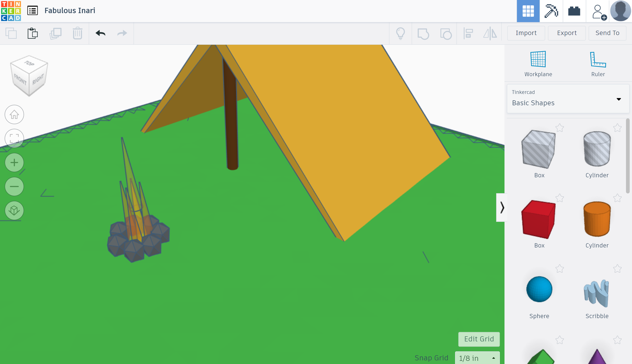Select the Group shapes icon

coord(424,33)
